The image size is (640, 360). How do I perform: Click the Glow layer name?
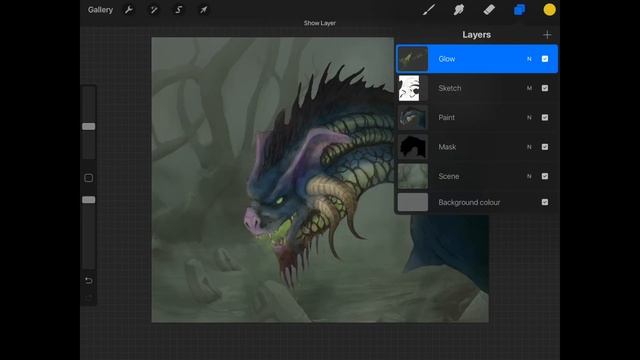pyautogui.click(x=447, y=59)
